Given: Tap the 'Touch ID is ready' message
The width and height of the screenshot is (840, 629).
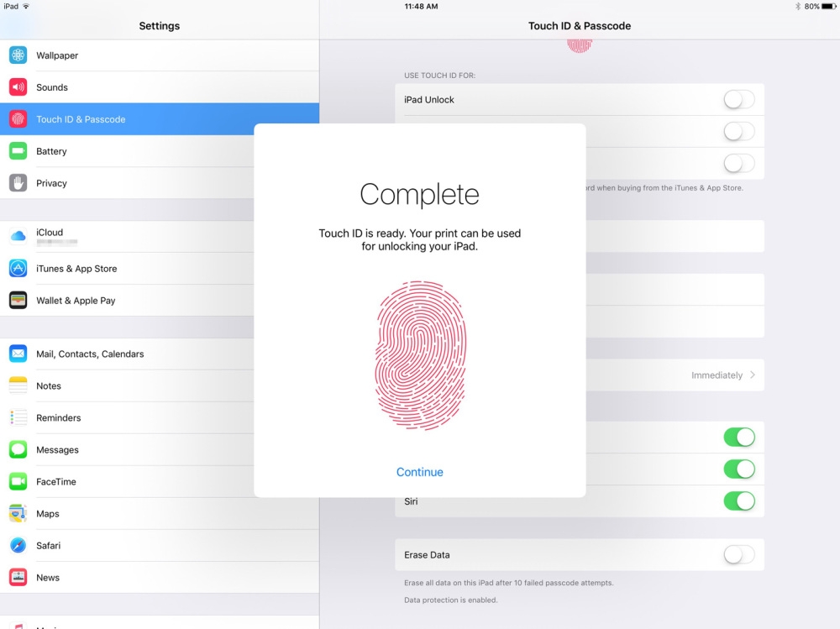Looking at the screenshot, I should click(x=420, y=239).
